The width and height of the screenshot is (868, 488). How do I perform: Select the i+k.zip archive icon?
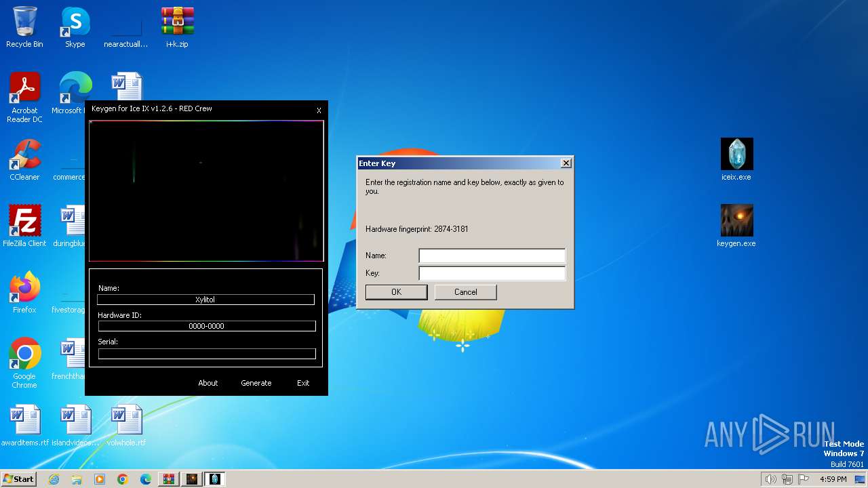pyautogui.click(x=177, y=27)
